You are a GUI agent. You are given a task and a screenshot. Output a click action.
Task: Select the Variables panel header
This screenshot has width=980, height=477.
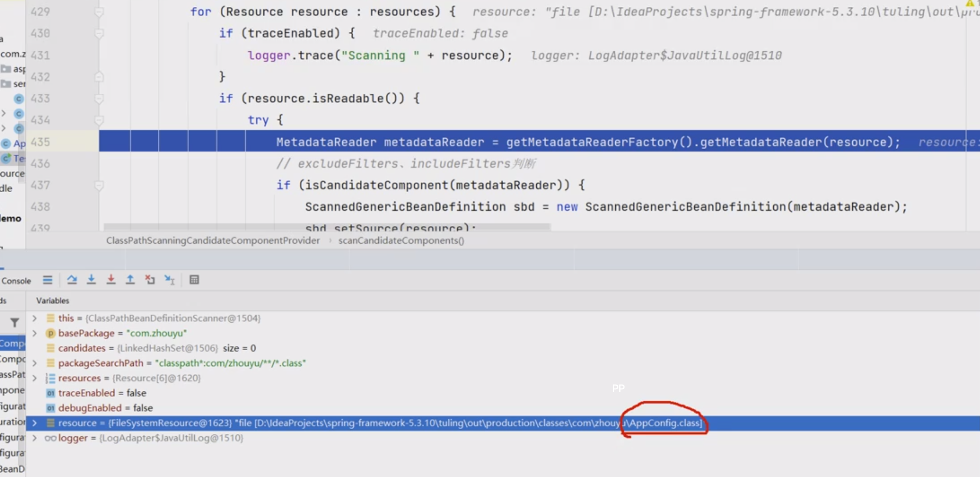coord(52,301)
